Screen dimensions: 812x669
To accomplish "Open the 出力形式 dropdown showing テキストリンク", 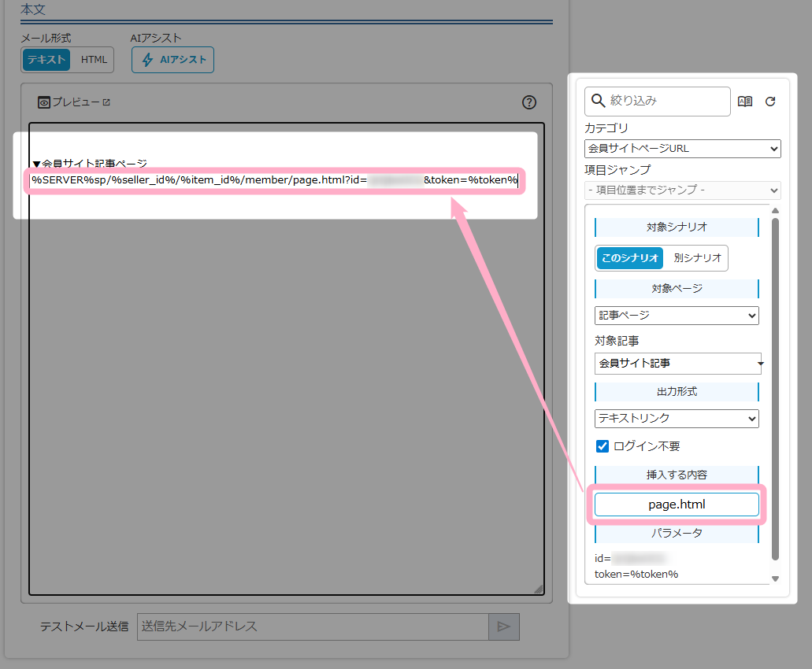I will click(x=677, y=418).
